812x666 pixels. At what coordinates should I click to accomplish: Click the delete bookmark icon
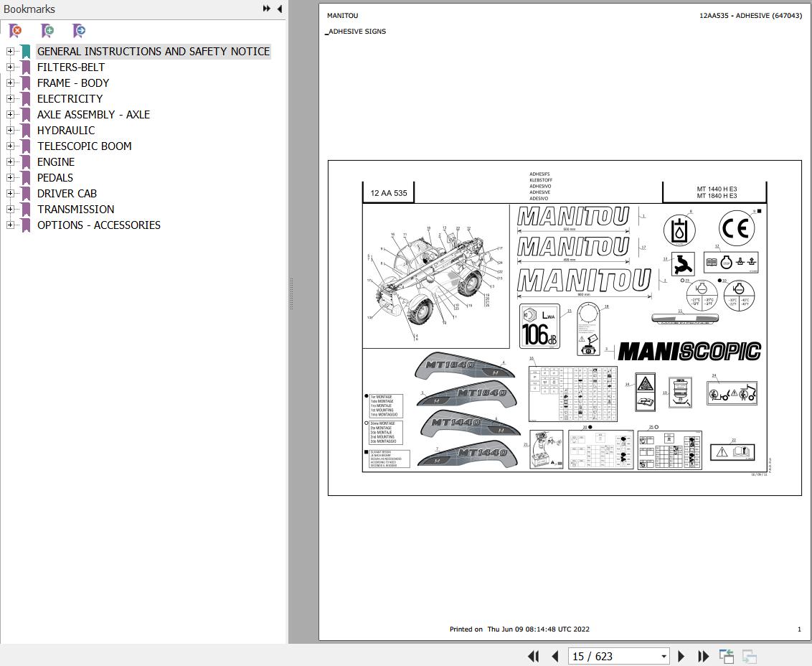point(16,31)
